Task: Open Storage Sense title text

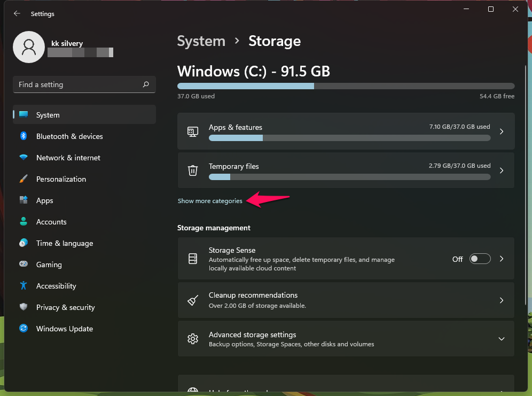Action: tap(232, 250)
